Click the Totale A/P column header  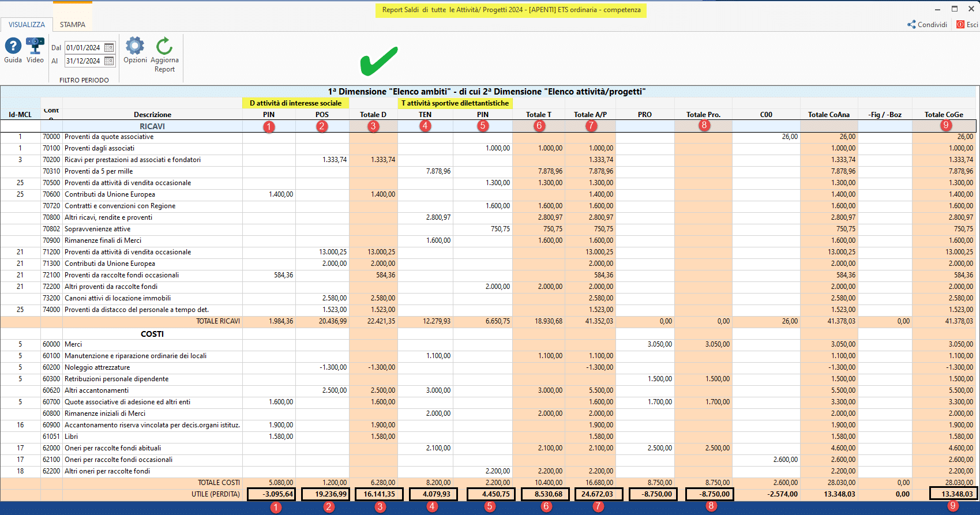(x=590, y=115)
